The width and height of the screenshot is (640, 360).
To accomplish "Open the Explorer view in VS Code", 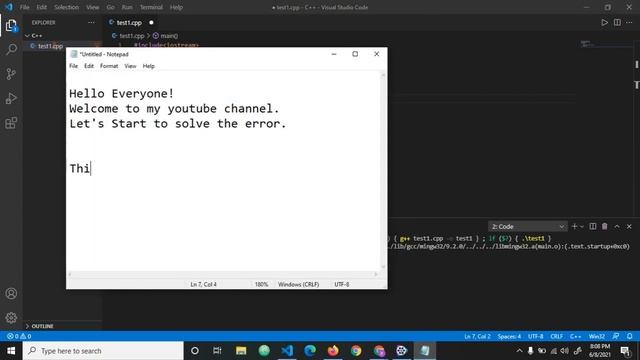I will coord(11,25).
